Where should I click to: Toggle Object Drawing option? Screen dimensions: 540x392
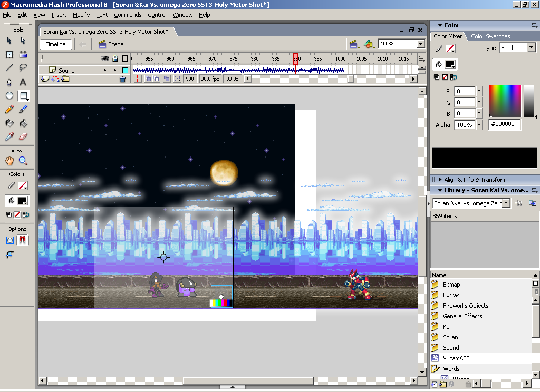tap(9, 240)
